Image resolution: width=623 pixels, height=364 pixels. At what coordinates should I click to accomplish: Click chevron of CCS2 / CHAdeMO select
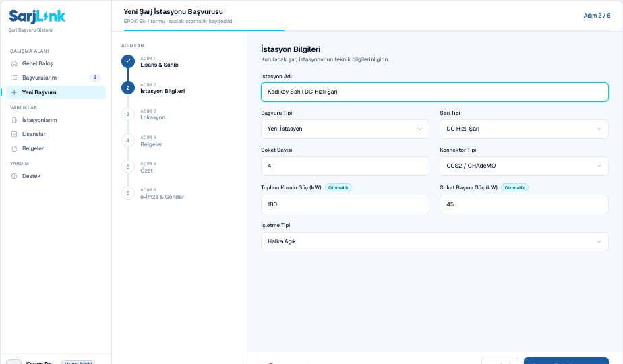[x=599, y=166]
